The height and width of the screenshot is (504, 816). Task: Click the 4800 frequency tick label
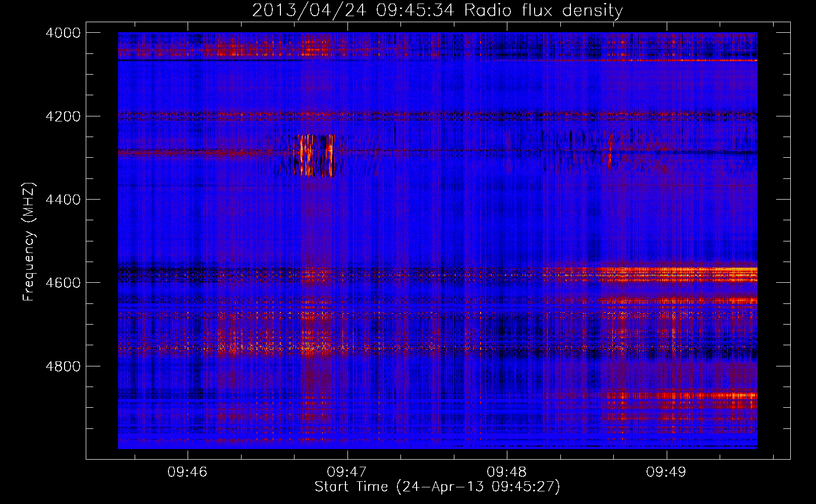coord(63,366)
